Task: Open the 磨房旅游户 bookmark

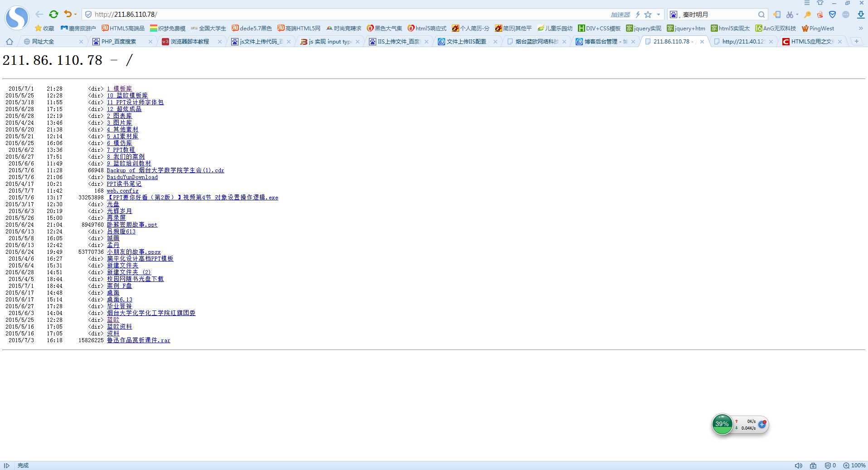Action: [78, 28]
